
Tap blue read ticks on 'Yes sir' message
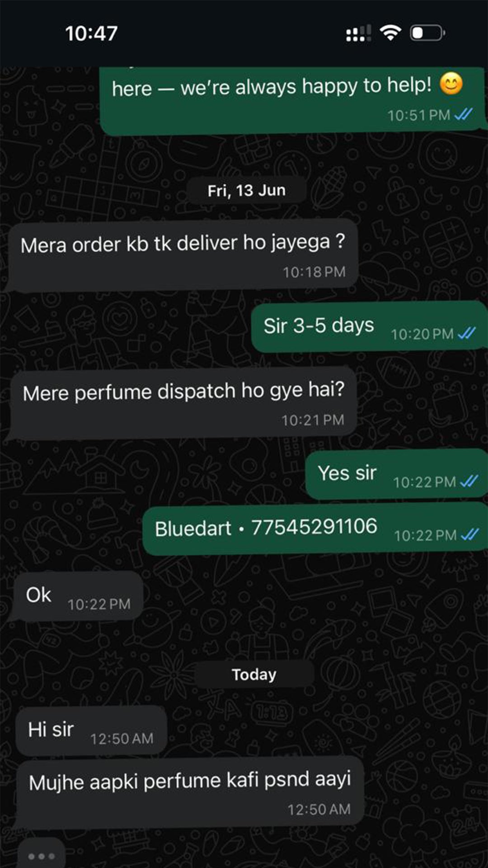point(469,481)
